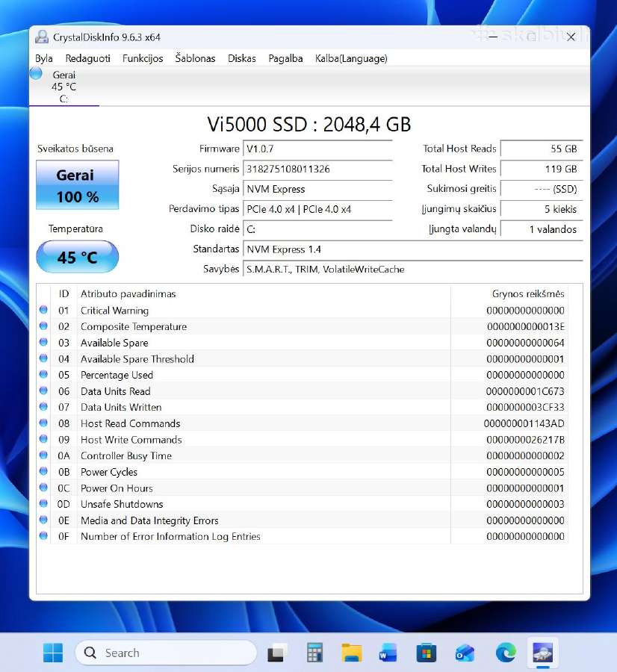This screenshot has width=617, height=672.
Task: Click raw value 000000002621 7B of Host Write Commands
Action: point(525,440)
